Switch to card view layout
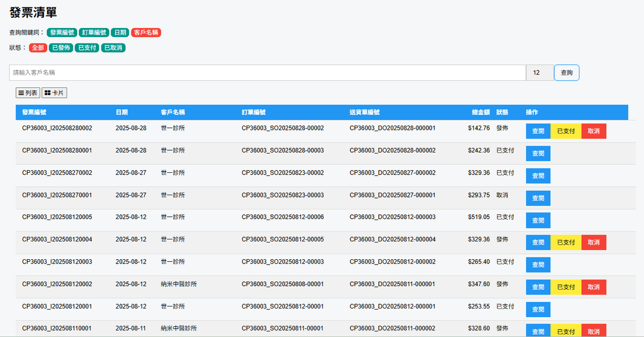644x337 pixels. [x=54, y=93]
